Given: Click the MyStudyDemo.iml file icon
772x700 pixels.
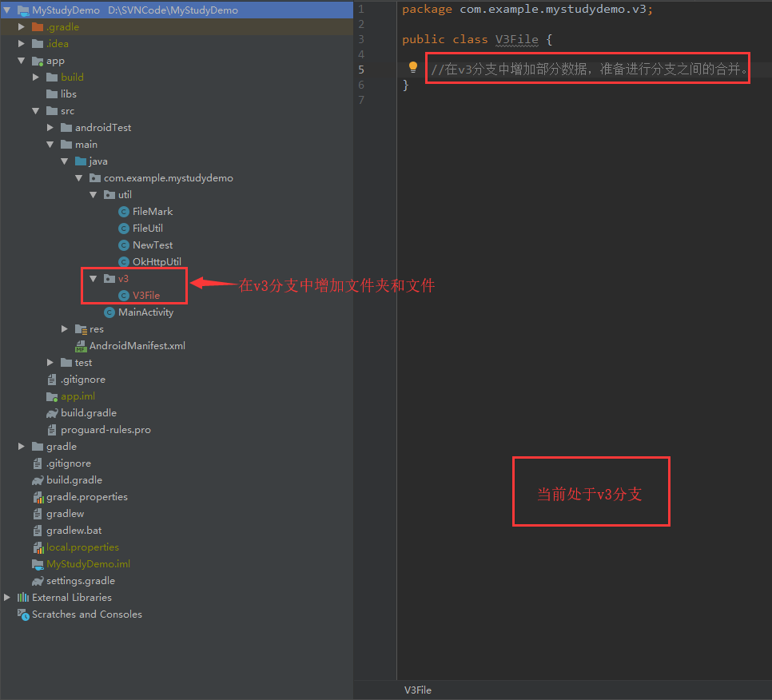Looking at the screenshot, I should pos(38,564).
